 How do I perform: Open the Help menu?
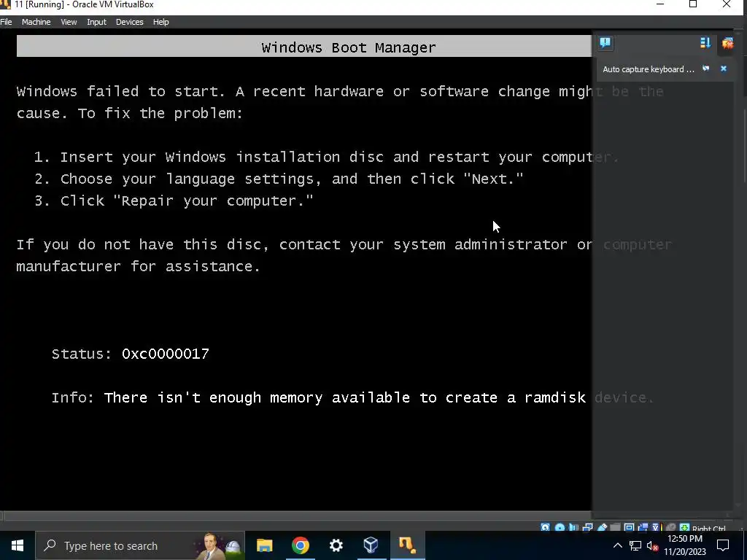160,22
